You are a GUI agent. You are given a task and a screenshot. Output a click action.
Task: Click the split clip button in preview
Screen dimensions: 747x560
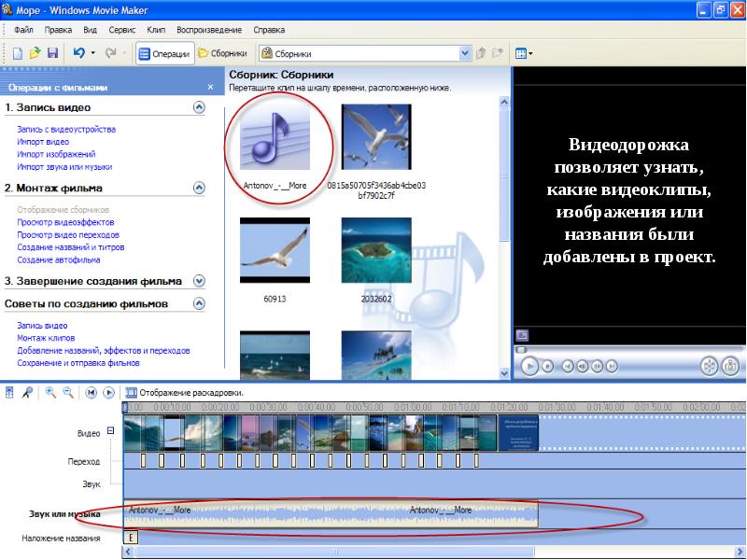point(708,366)
